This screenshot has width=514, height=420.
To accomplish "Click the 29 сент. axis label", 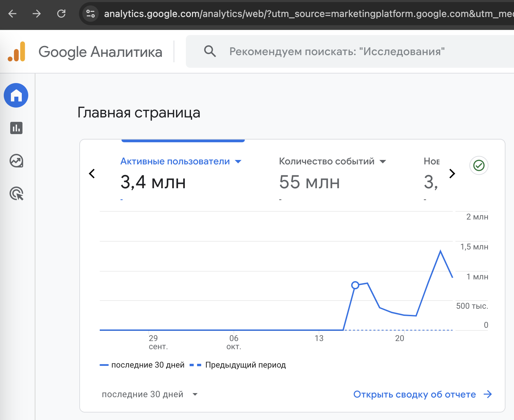I will (158, 342).
